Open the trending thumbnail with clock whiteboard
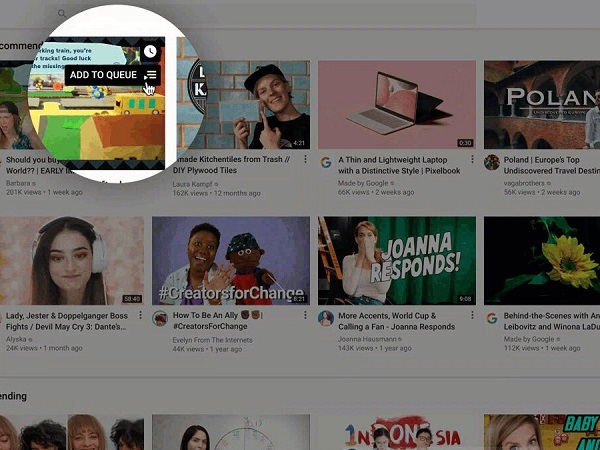This screenshot has height=450, width=600. pyautogui.click(x=231, y=432)
